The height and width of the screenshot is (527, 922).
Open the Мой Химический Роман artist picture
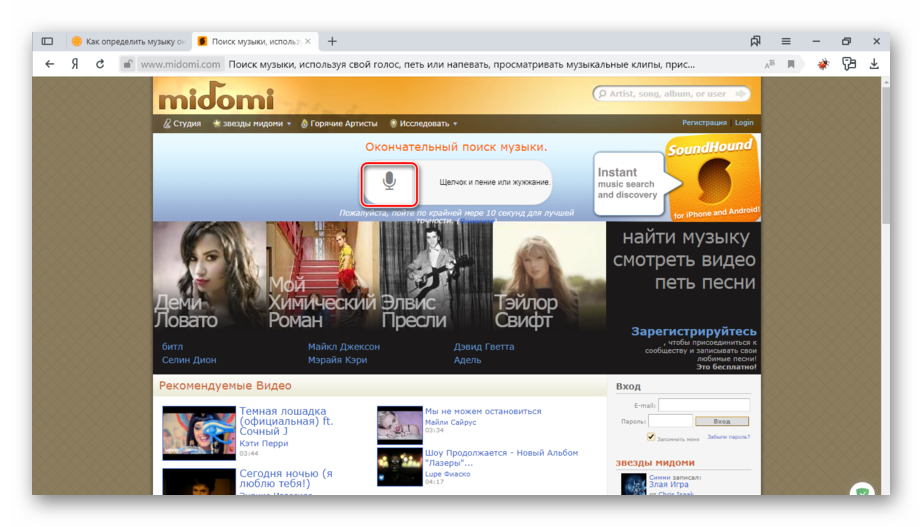pos(322,275)
